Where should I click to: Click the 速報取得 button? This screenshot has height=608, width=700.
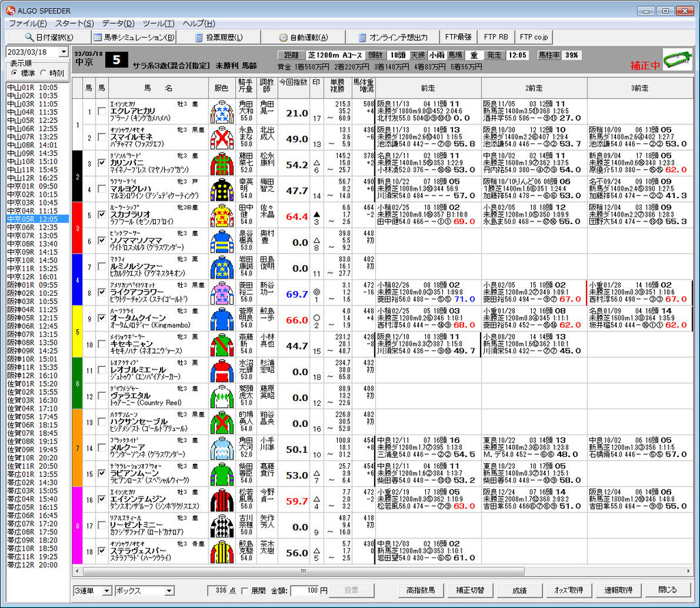618,590
